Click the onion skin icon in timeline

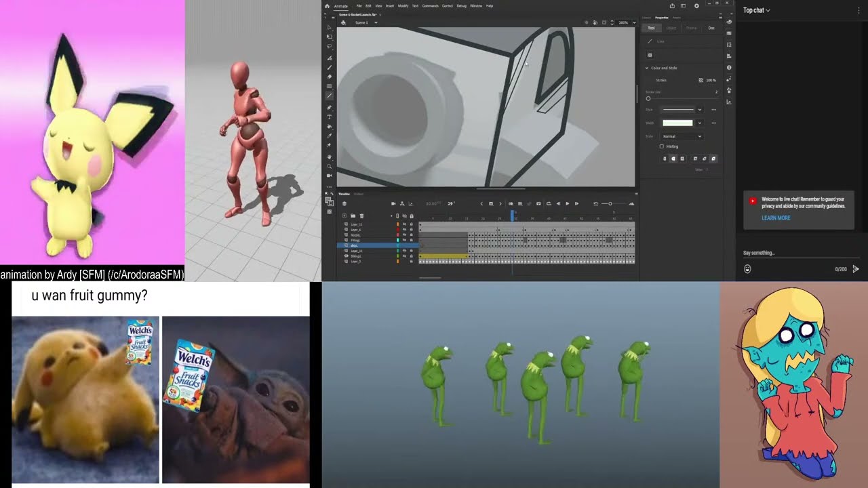pos(511,204)
